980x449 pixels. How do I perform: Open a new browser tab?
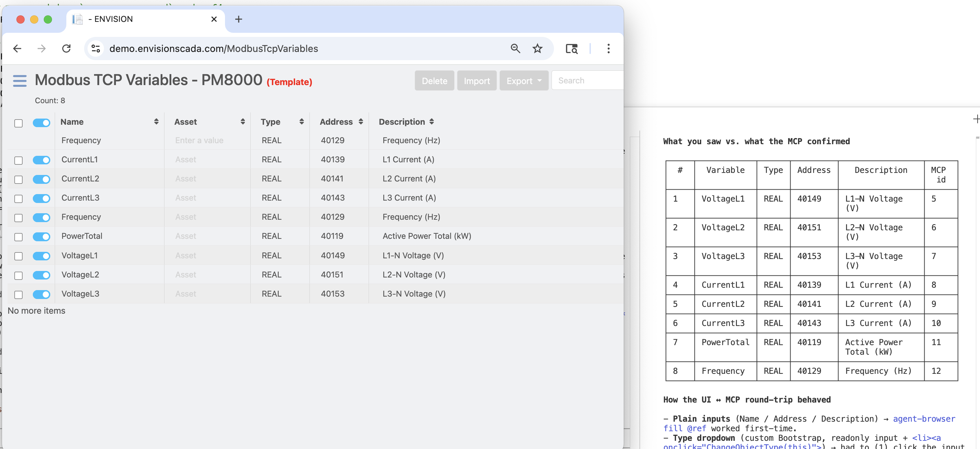239,19
